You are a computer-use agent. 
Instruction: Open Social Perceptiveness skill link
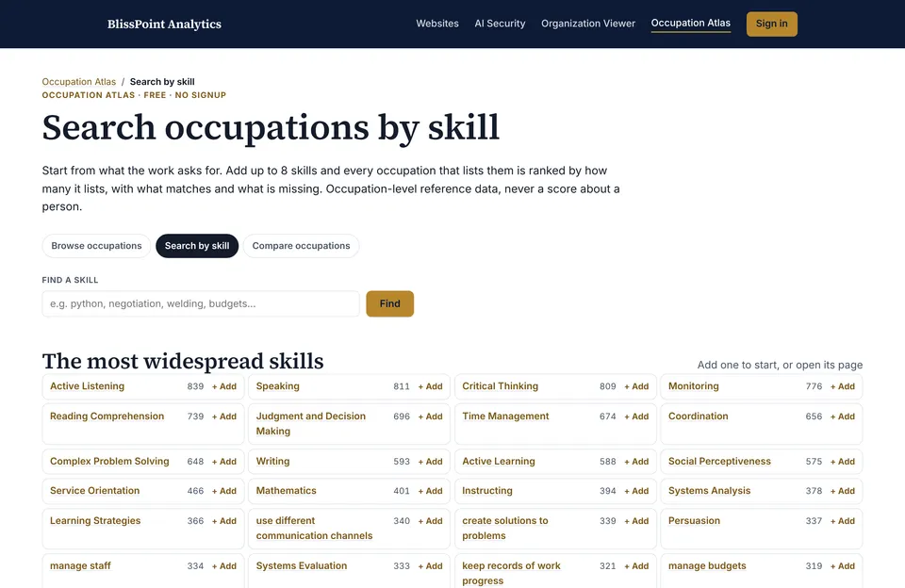click(x=719, y=461)
